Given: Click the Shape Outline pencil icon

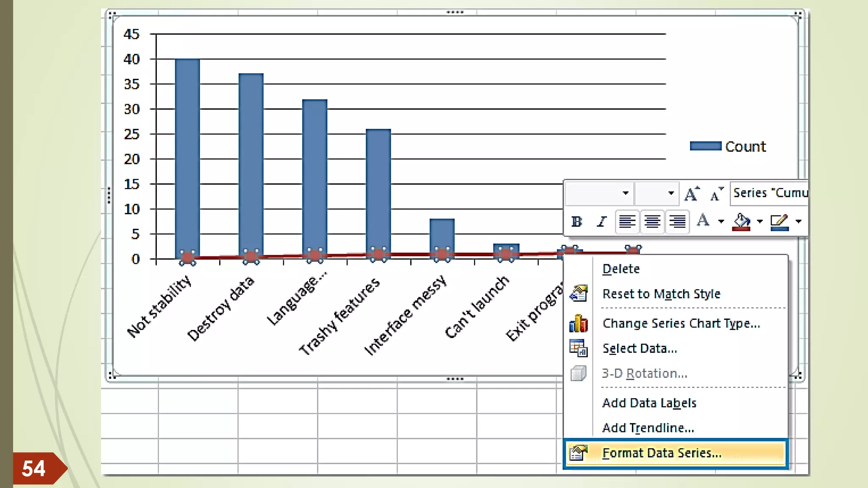Looking at the screenshot, I should [779, 221].
